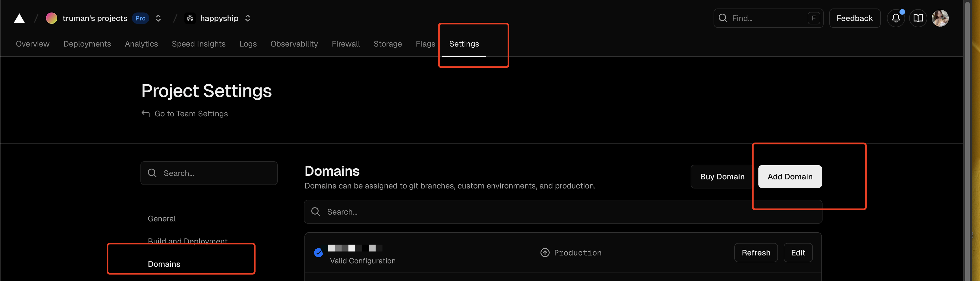Click the sidebar search magnifier icon
980x281 pixels.
(152, 173)
